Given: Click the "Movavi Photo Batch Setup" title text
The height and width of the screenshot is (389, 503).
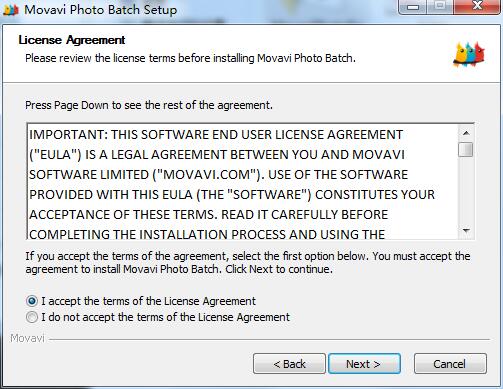Looking at the screenshot, I should (100, 10).
